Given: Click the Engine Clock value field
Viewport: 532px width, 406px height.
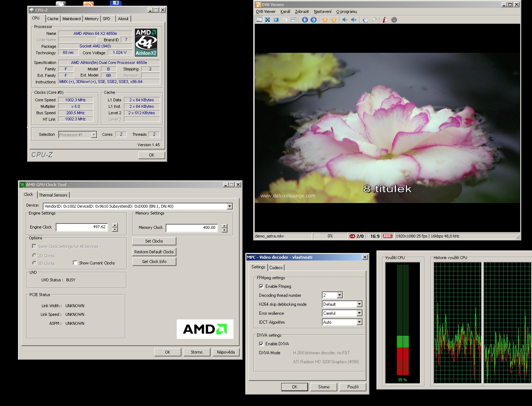Looking at the screenshot, I should pos(82,227).
